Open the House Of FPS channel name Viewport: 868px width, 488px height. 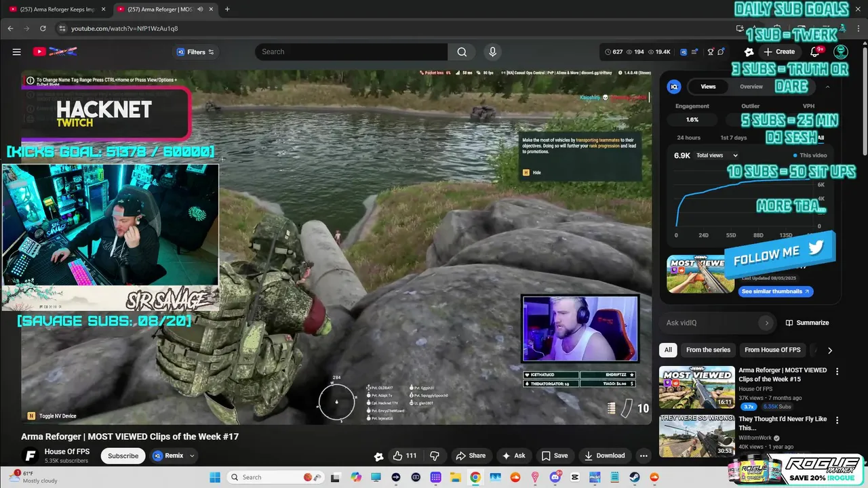[x=67, y=451]
